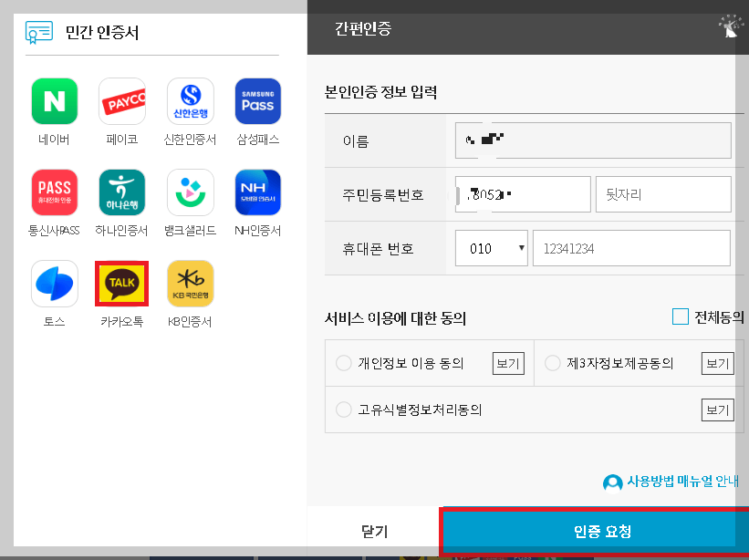Open 보기 for 고유식별정보처리동의

[x=717, y=410]
